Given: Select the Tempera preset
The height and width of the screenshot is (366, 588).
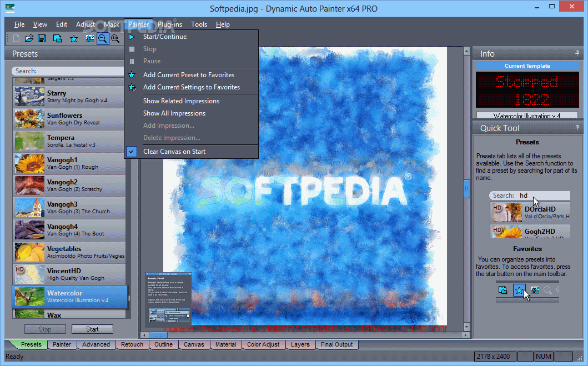Looking at the screenshot, I should [x=69, y=141].
